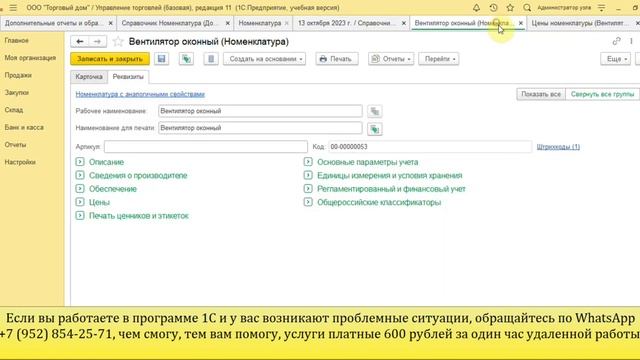Click icon beside Рабочее наименование field
The width and height of the screenshot is (640, 360).
[x=374, y=111]
